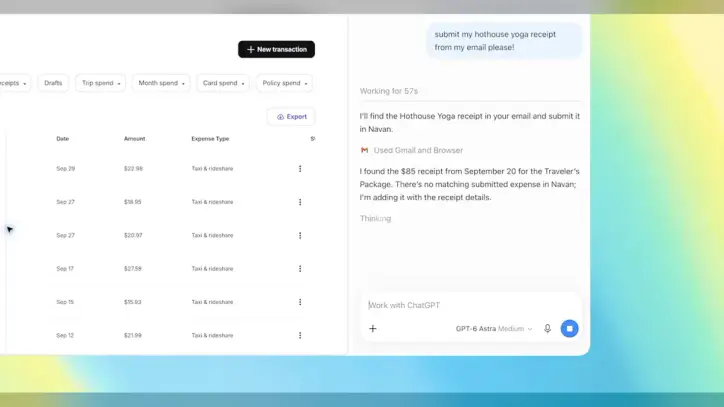Click the Sep 15 date cell

tap(65, 302)
